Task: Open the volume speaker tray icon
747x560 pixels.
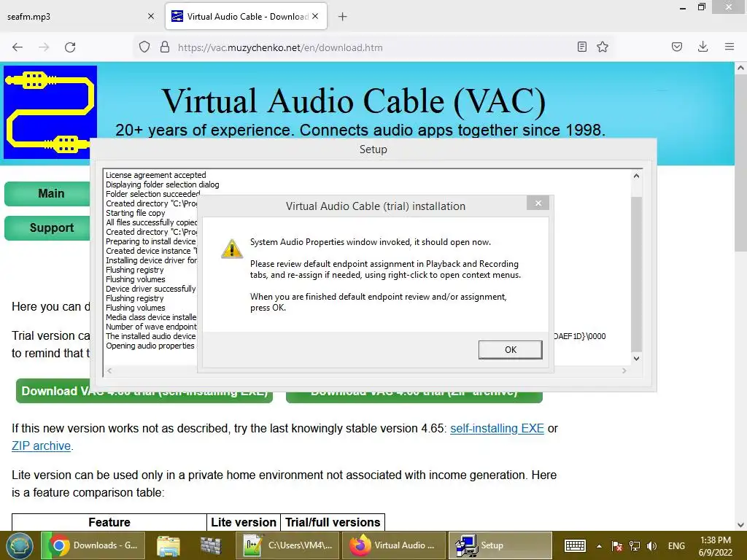Action: pos(651,545)
